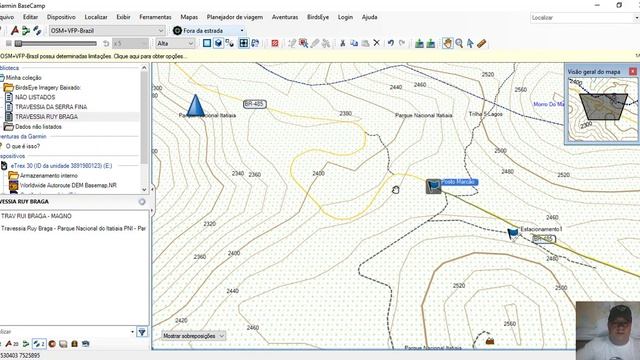
Task: Click the magnifier find-on-map tool icon
Action: (x=303, y=43)
